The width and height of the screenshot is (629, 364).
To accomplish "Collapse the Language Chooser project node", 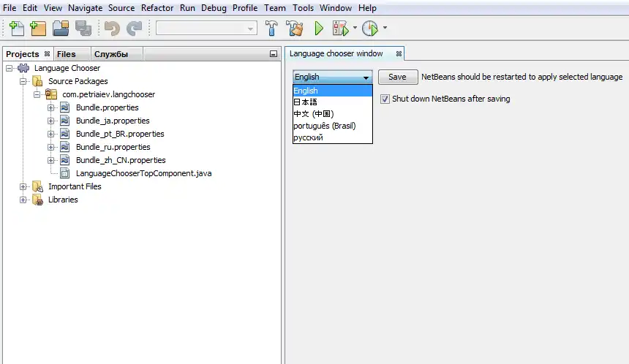I will click(x=10, y=68).
